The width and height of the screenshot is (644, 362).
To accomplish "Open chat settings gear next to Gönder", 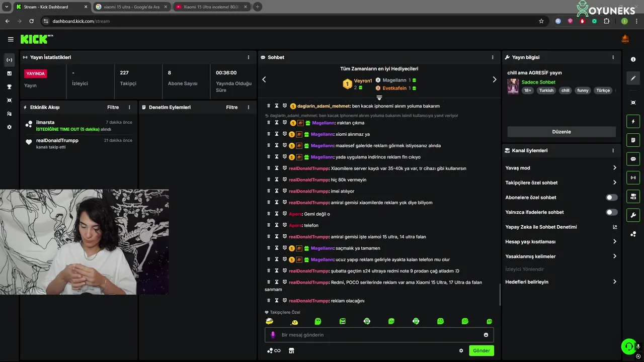I will [x=461, y=351].
